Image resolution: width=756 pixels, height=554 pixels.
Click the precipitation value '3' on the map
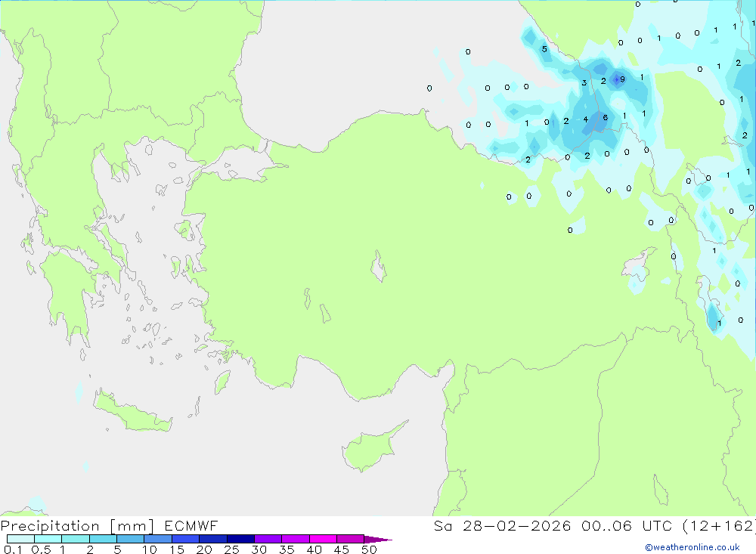click(584, 82)
